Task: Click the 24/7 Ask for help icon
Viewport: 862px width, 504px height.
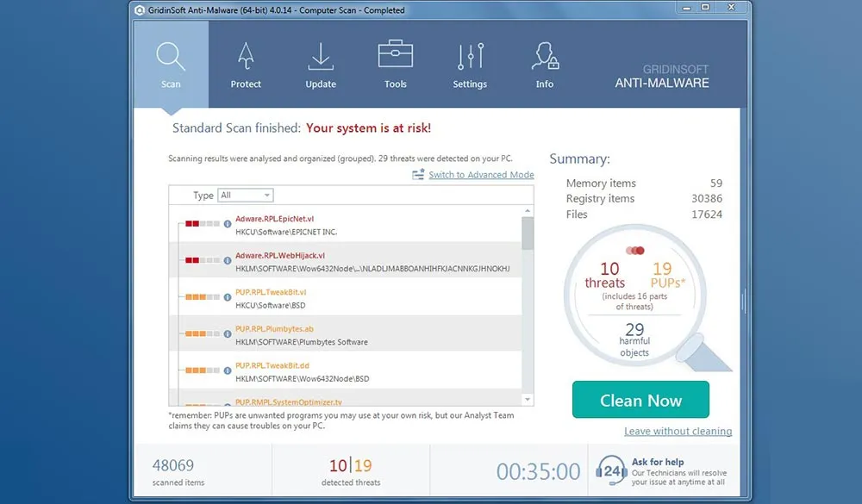Action: click(611, 470)
